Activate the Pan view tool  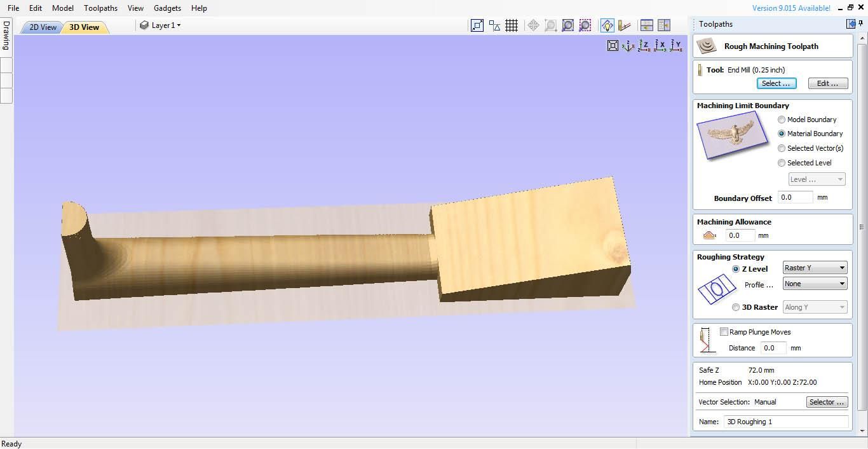(x=534, y=25)
